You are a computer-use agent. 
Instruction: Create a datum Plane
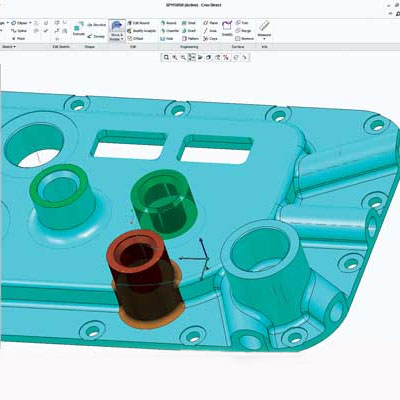[x=210, y=23]
